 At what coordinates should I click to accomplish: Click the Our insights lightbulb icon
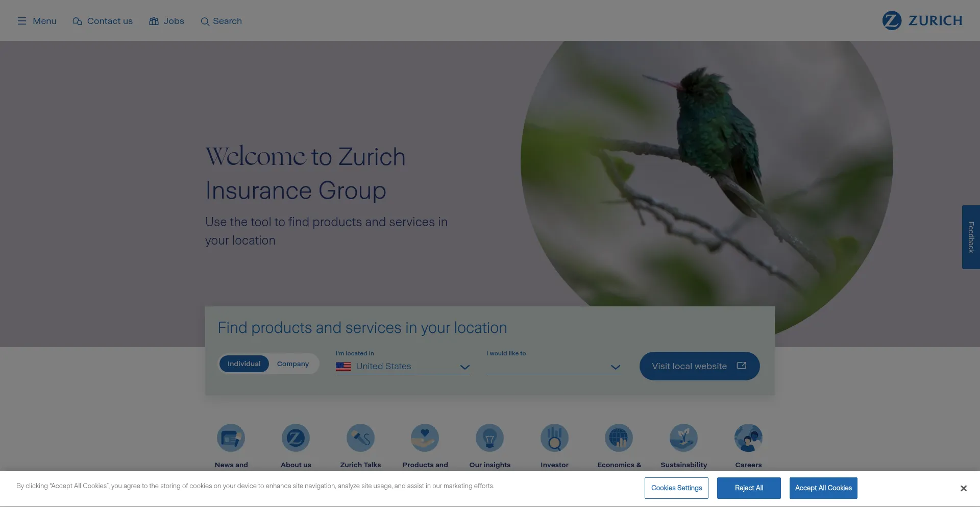489,438
